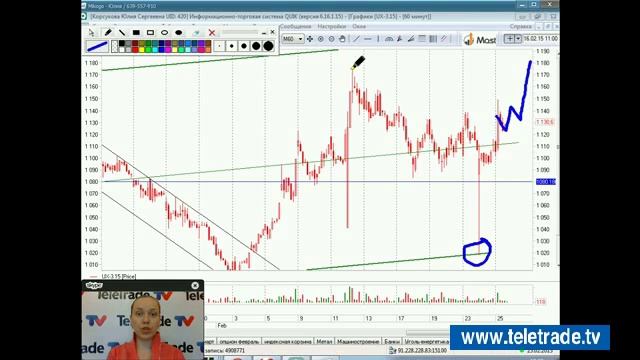Pick the black color swatch
The height and width of the screenshot is (360, 640).
coord(122,43)
